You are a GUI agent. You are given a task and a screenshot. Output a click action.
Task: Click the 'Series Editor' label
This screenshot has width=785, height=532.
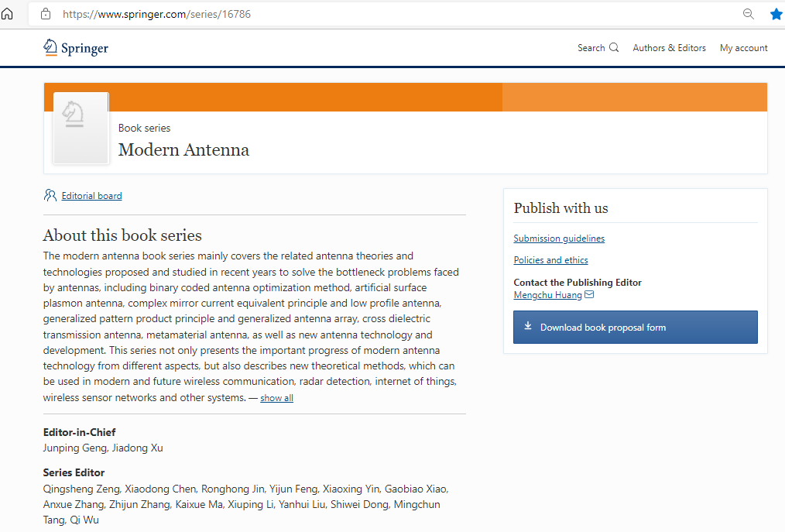74,473
